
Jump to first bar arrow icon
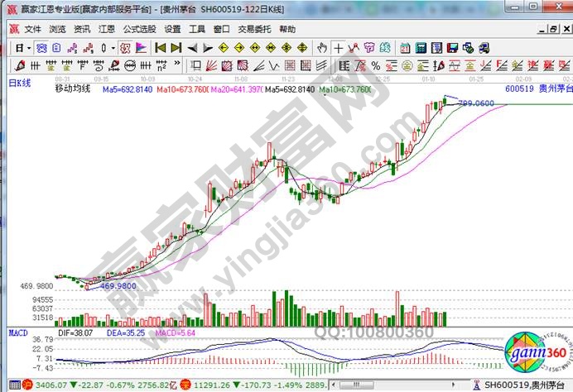(161, 47)
